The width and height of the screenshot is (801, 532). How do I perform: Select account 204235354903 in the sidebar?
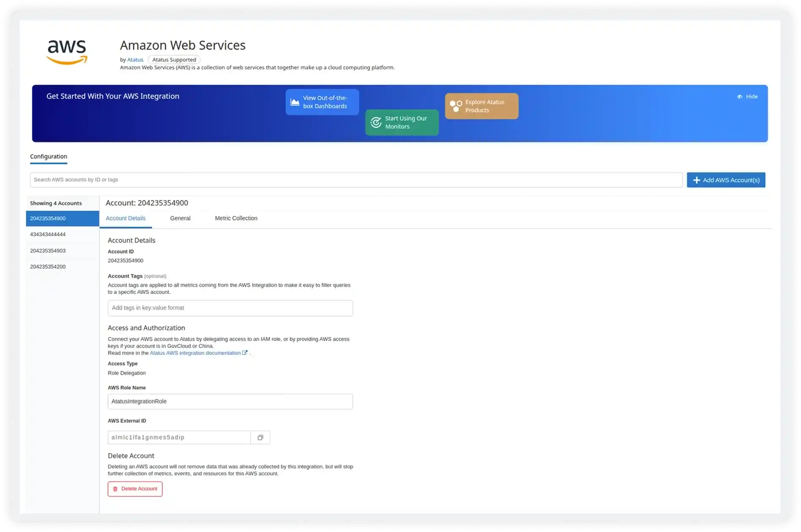pos(47,250)
